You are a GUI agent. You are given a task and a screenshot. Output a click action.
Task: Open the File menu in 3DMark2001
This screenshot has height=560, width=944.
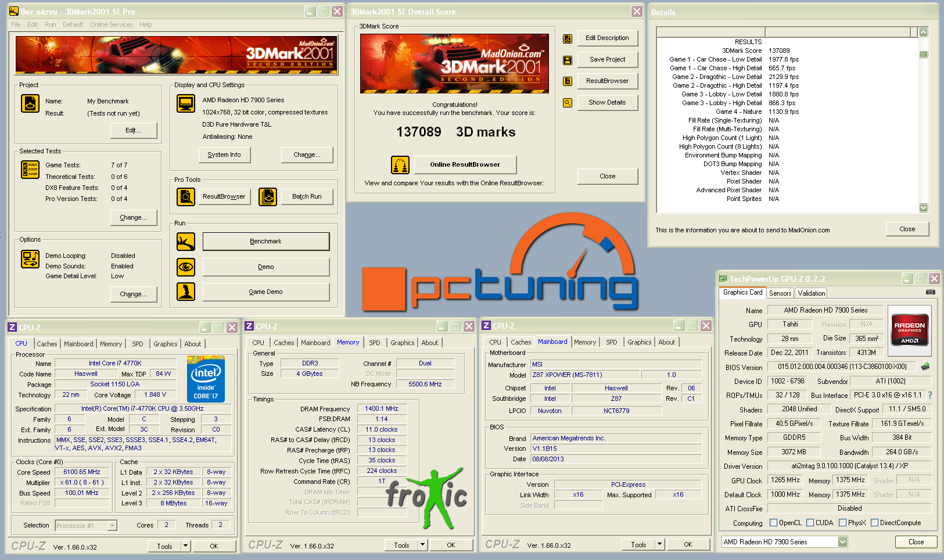pos(16,24)
